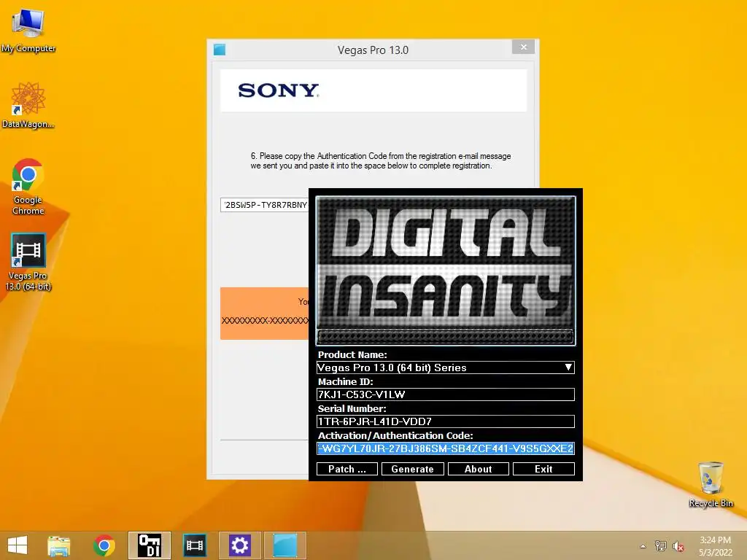The width and height of the screenshot is (747, 560).
Task: Click the 'Activation/Authentication Code:' label
Action: point(395,436)
